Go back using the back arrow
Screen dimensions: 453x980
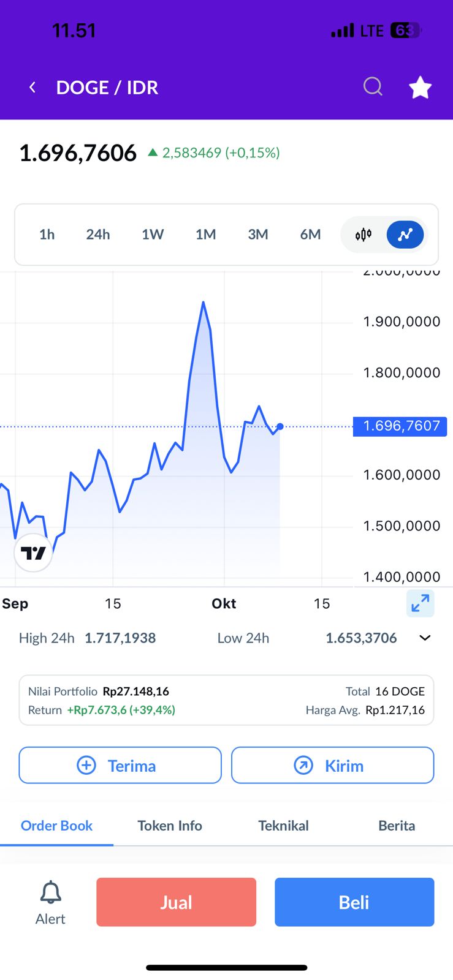pos(32,88)
